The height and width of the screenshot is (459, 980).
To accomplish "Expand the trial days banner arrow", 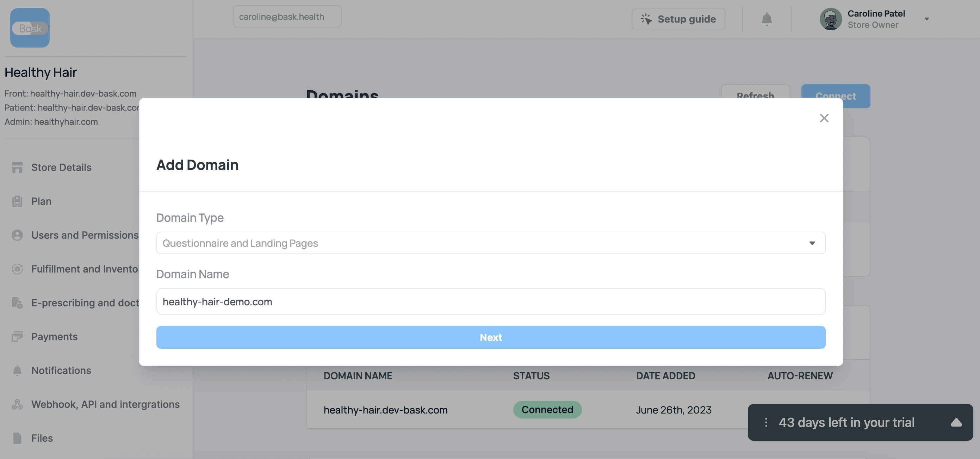I will 956,422.
